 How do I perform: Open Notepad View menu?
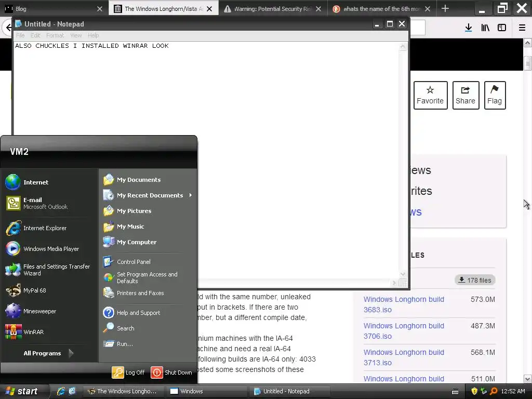[x=76, y=35]
